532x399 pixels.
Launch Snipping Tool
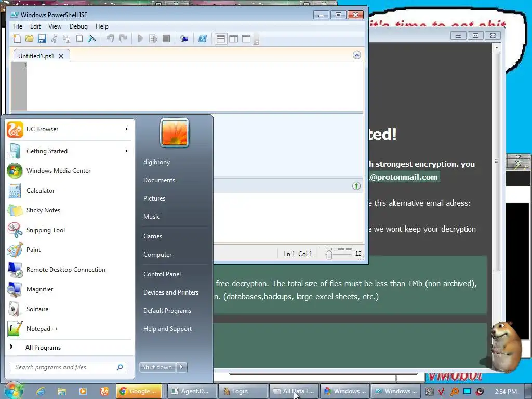[x=69, y=230]
